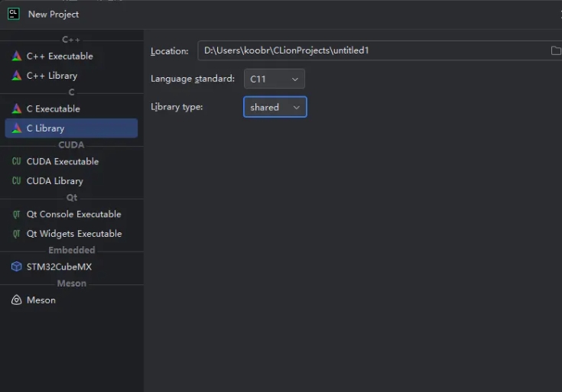Click the Location path input field
The width and height of the screenshot is (562, 392).
(x=371, y=51)
